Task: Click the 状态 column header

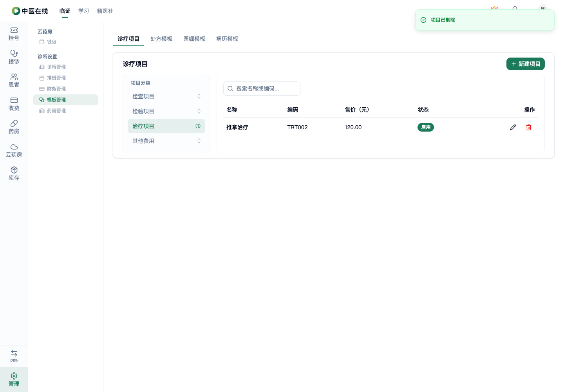Action: pyautogui.click(x=423, y=110)
